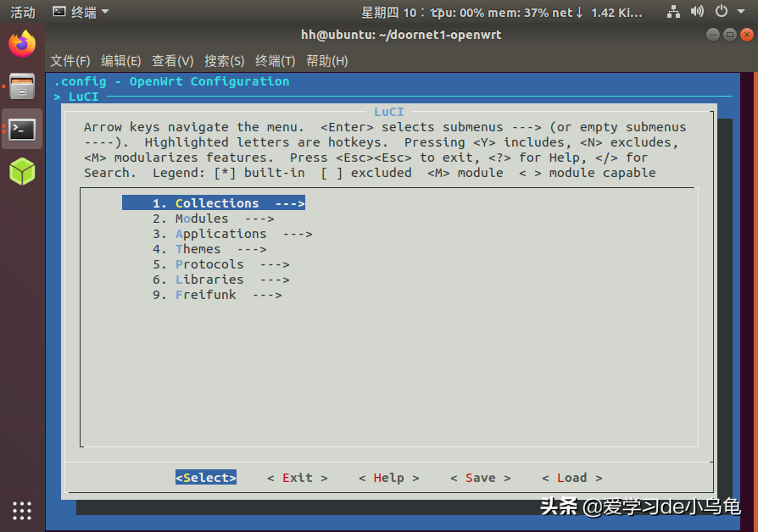Launch Firefox from the dock

(x=21, y=43)
